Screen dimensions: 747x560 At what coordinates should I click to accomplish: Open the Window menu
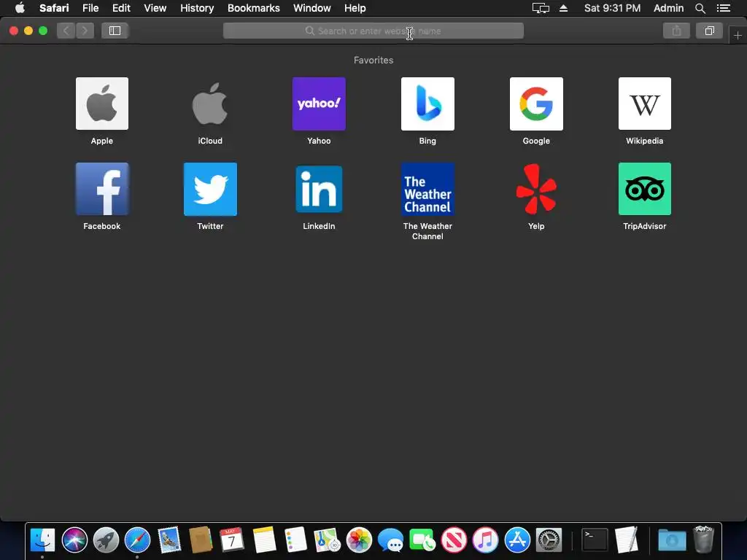point(312,8)
